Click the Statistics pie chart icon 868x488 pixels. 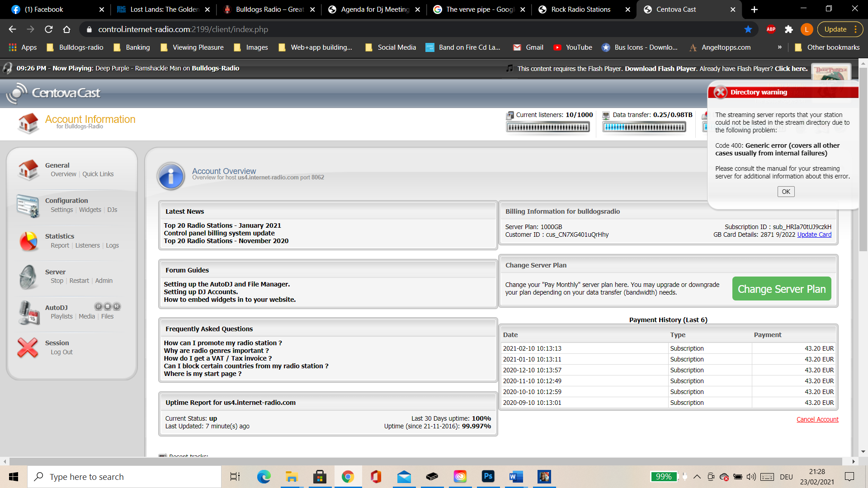(28, 241)
